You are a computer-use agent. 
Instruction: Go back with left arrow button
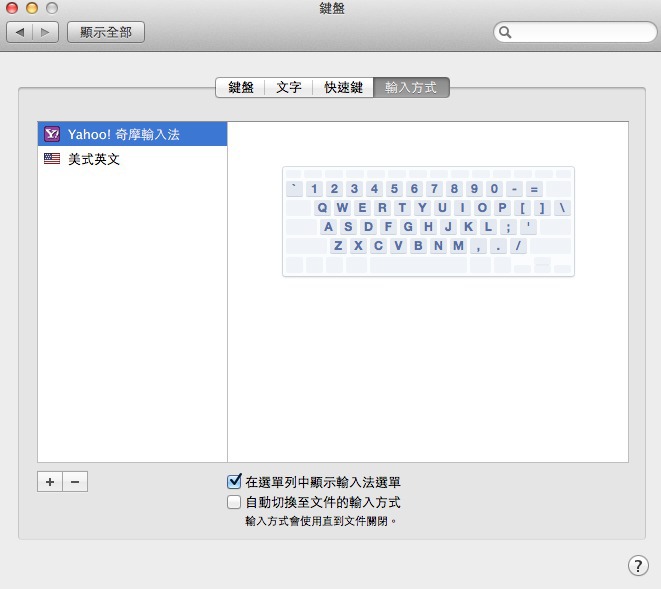(19, 32)
